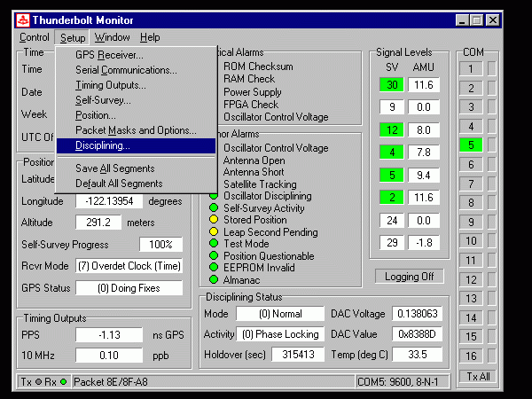Click the Temp value 33.5 field
Screen dimensions: 532x399
point(418,355)
